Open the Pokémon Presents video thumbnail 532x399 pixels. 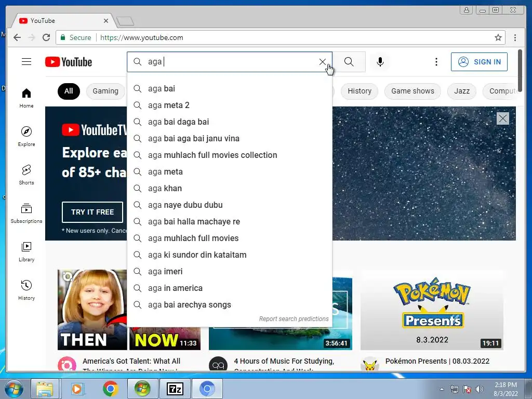tap(432, 310)
